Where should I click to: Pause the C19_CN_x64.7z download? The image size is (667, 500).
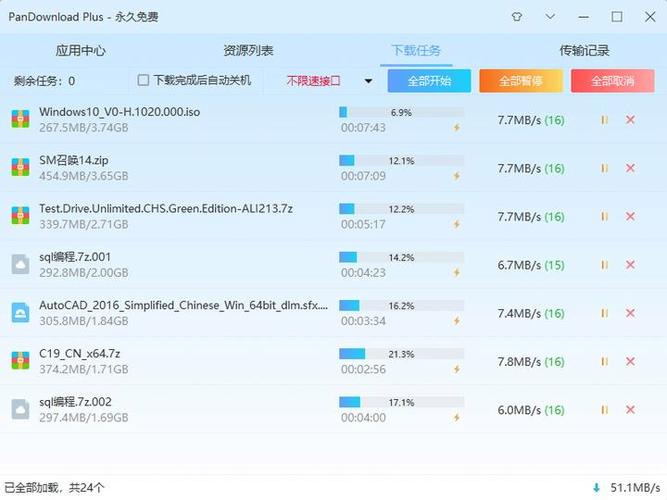604,362
